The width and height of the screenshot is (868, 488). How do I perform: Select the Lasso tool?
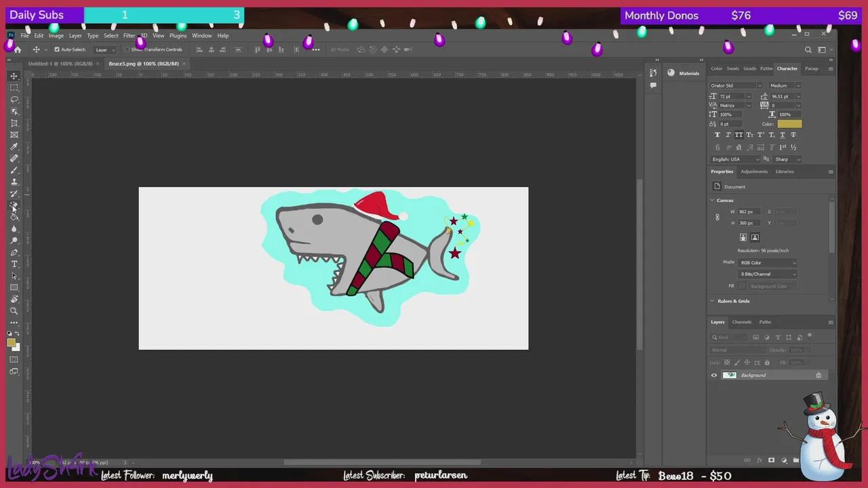[14, 100]
